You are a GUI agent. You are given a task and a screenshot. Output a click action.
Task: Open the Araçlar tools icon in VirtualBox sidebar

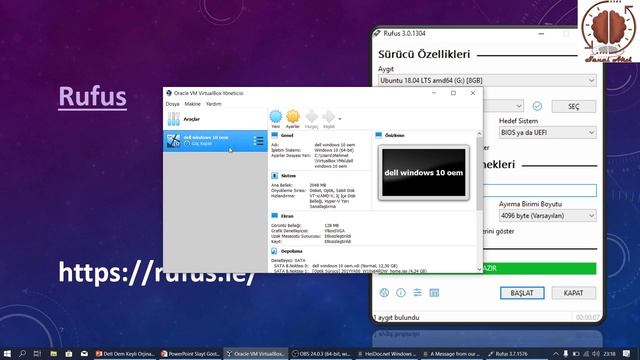[x=173, y=119]
